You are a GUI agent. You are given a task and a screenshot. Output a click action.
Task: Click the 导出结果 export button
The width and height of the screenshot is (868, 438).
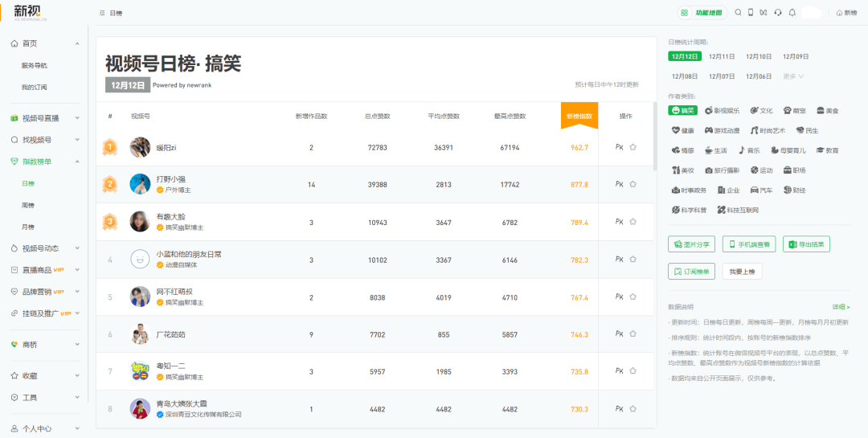click(806, 244)
